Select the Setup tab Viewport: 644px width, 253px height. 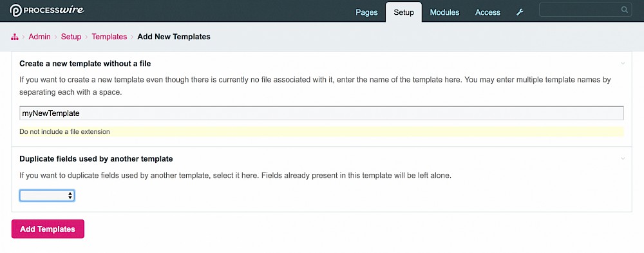404,12
